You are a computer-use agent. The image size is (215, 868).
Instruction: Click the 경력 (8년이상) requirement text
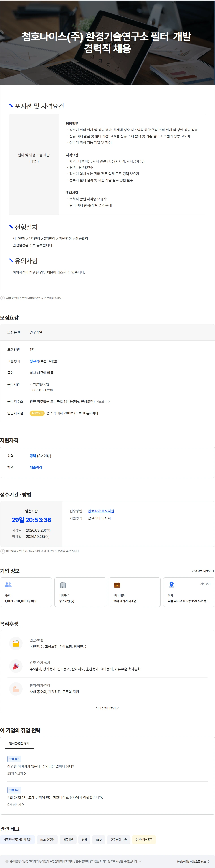(x=40, y=456)
